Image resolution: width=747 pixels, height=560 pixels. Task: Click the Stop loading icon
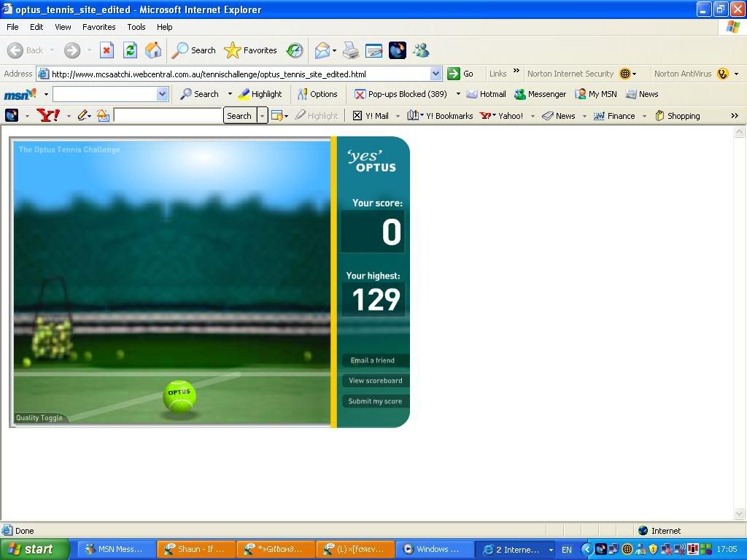point(107,50)
